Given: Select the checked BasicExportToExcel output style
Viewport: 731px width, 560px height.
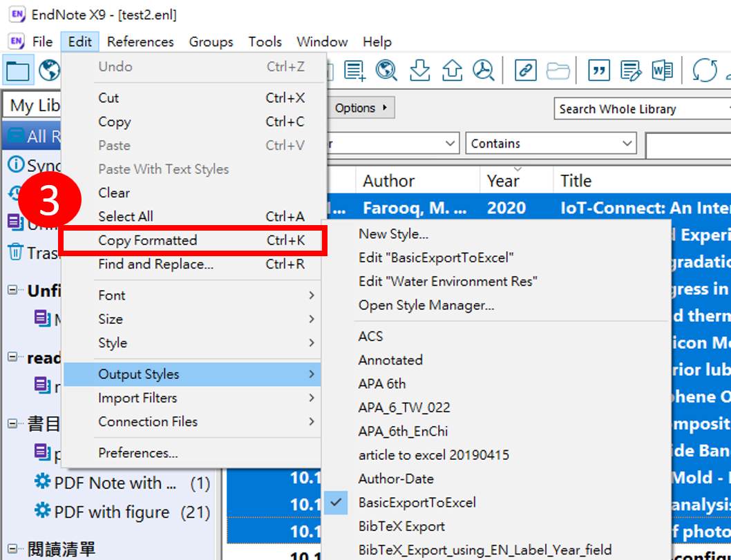Looking at the screenshot, I should pyautogui.click(x=497, y=503).
